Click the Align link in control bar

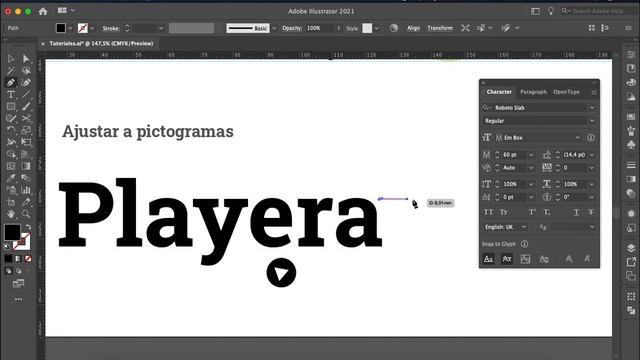pos(413,28)
